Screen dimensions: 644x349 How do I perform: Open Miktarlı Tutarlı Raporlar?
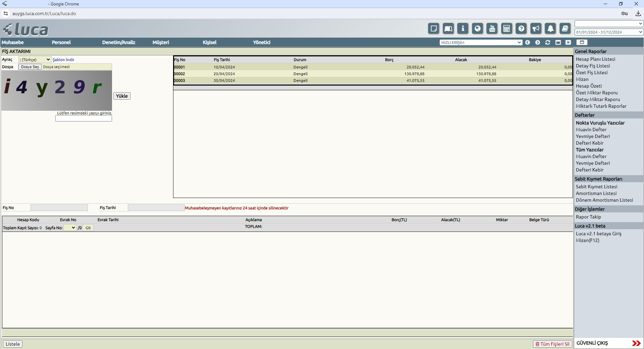pyautogui.click(x=601, y=106)
